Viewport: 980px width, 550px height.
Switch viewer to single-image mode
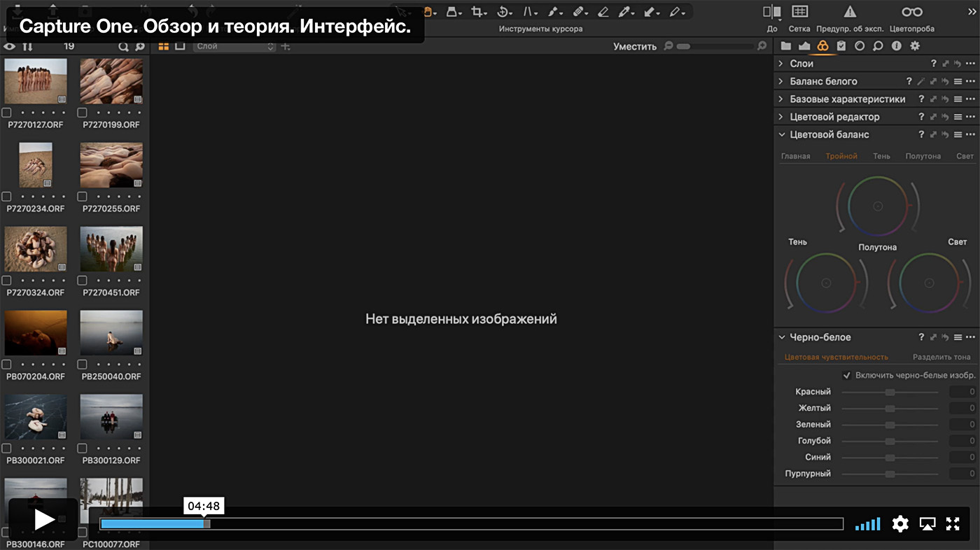click(180, 46)
